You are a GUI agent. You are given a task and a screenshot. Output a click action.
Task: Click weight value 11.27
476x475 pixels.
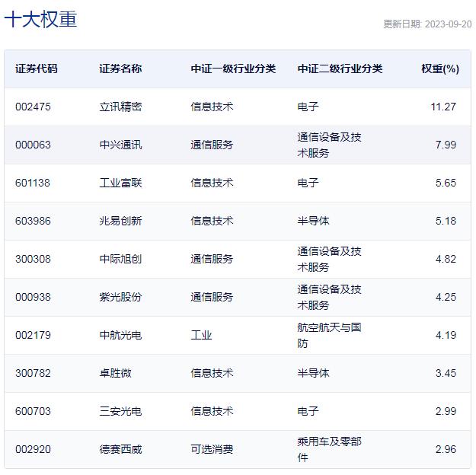pyautogui.click(x=443, y=107)
